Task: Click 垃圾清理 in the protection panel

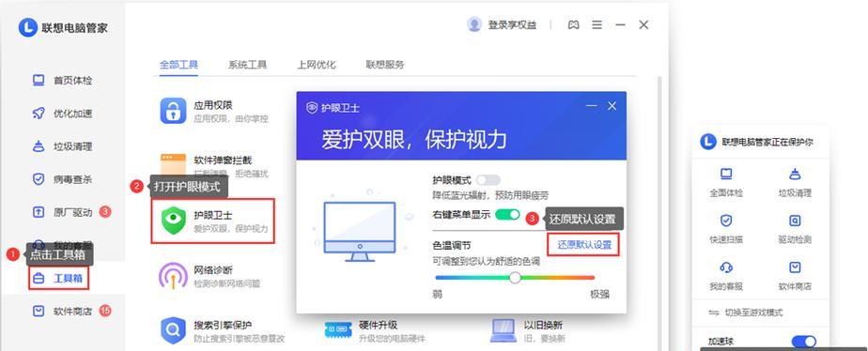Action: [795, 183]
